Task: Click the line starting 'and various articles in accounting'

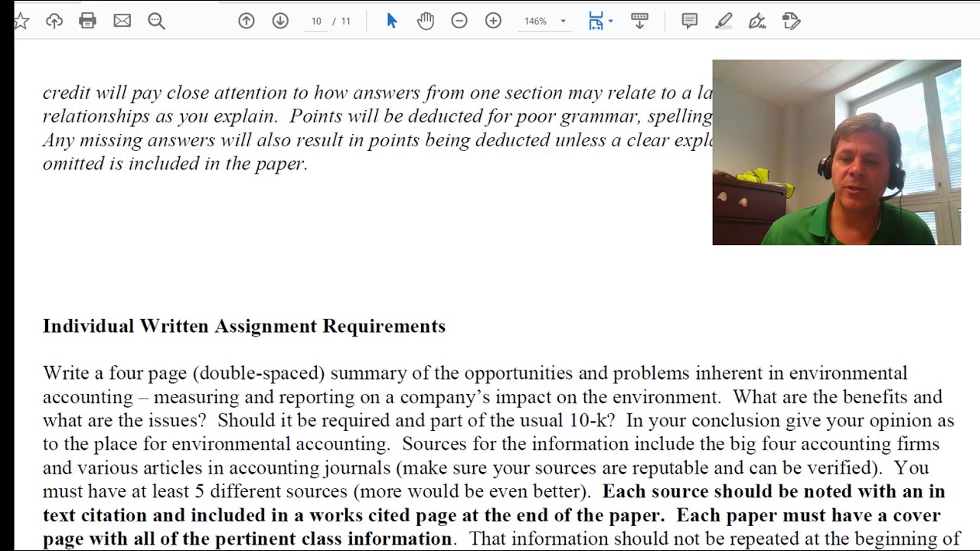Action: point(486,468)
